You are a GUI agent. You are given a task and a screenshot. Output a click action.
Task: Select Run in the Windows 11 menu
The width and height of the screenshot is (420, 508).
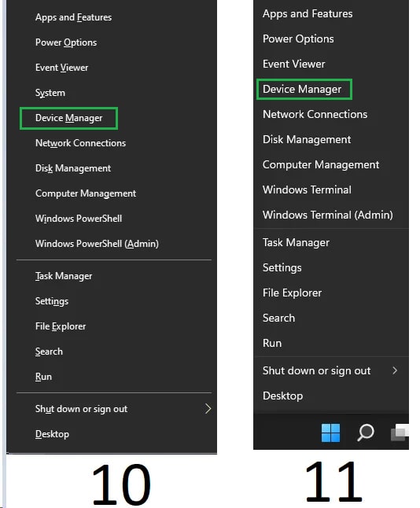(x=272, y=343)
